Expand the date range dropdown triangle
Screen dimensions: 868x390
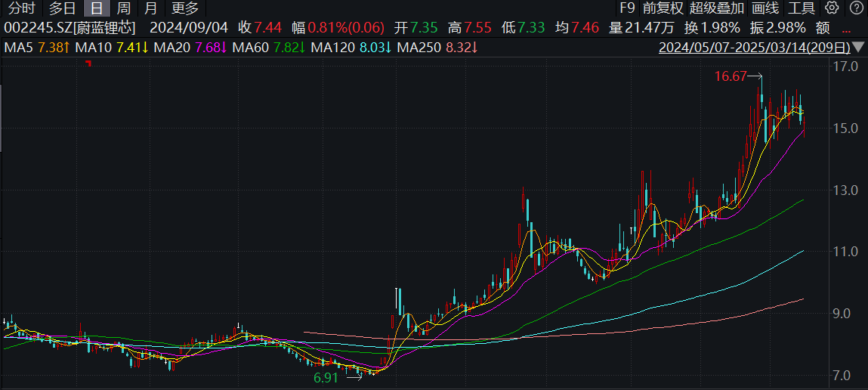coord(858,47)
